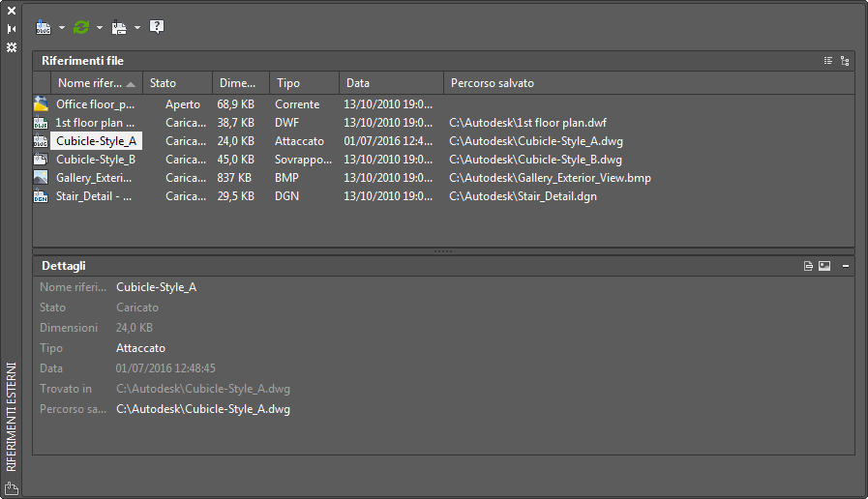Click the icon below Riferimenti Esterni title
This screenshot has height=499, width=868.
pos(12,486)
